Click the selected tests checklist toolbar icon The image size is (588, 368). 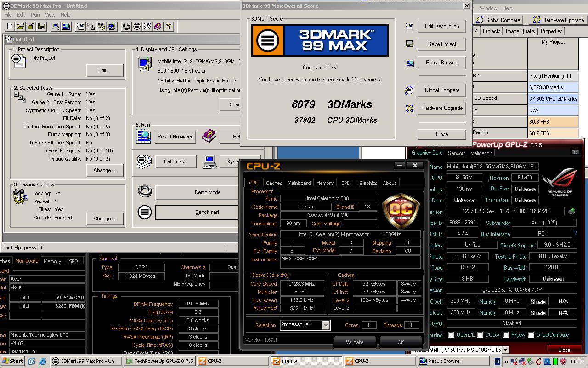click(x=91, y=27)
